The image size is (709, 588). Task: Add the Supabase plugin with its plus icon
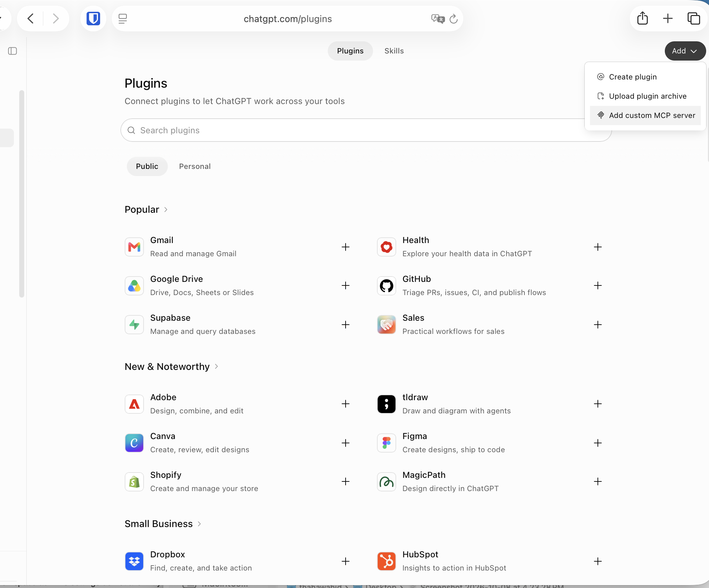tap(346, 325)
